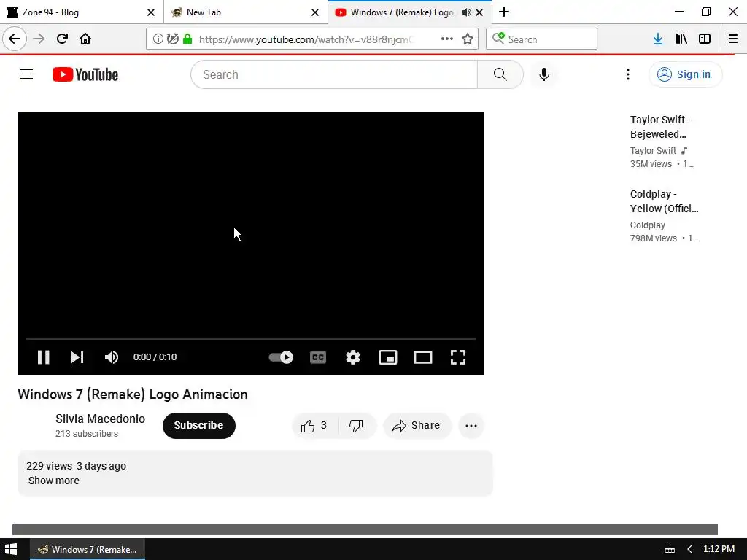Pause the video
This screenshot has width=747, height=560.
[x=43, y=357]
